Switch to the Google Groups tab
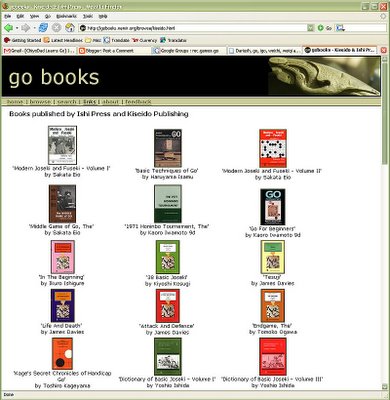390x400 pixels. (189, 51)
